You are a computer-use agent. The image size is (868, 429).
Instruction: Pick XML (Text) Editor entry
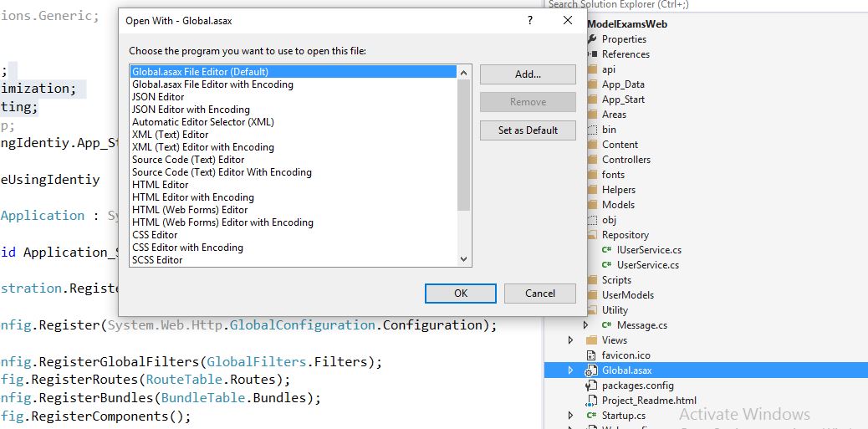[171, 135]
